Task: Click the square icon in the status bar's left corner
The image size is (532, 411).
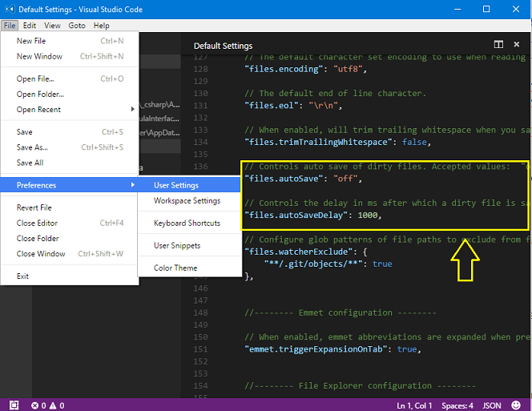Action: [14, 405]
